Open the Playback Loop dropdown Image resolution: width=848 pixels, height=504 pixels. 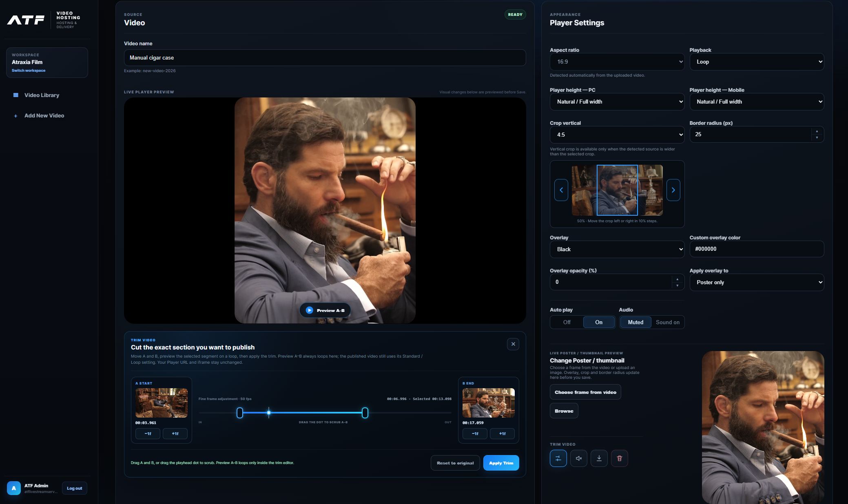tap(757, 62)
